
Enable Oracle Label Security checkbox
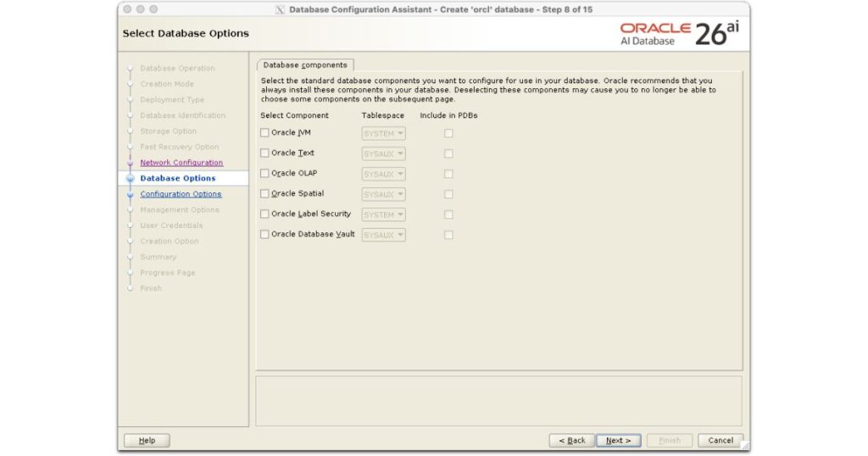click(x=264, y=214)
